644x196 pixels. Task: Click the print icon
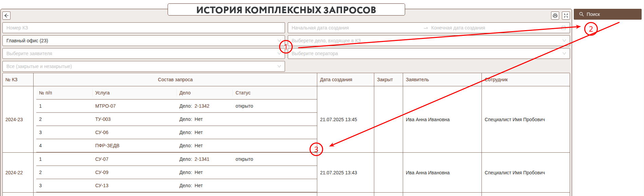point(555,16)
